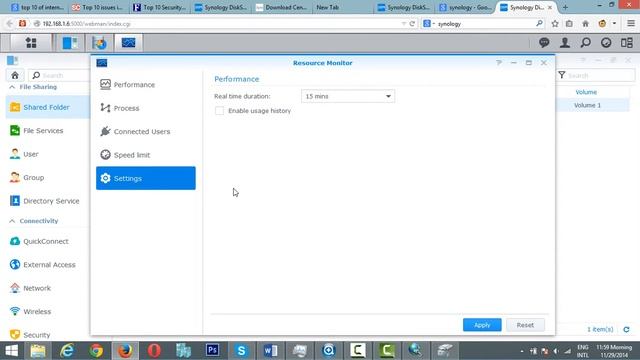Screen dimensions: 640x360
Task: Open the DSM main menu grid icon
Action: coord(31,42)
